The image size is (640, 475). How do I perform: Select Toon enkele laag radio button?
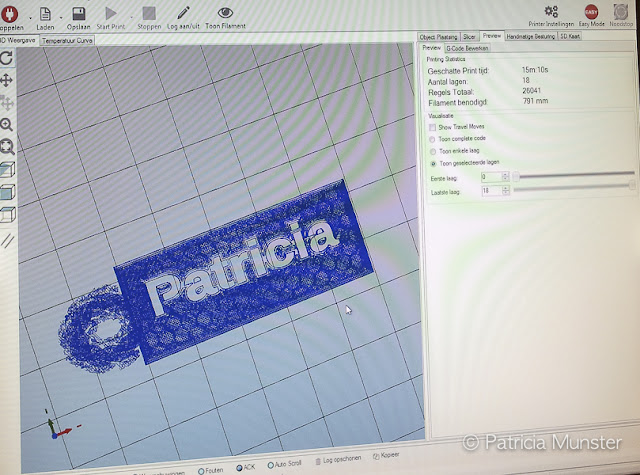coord(433,152)
